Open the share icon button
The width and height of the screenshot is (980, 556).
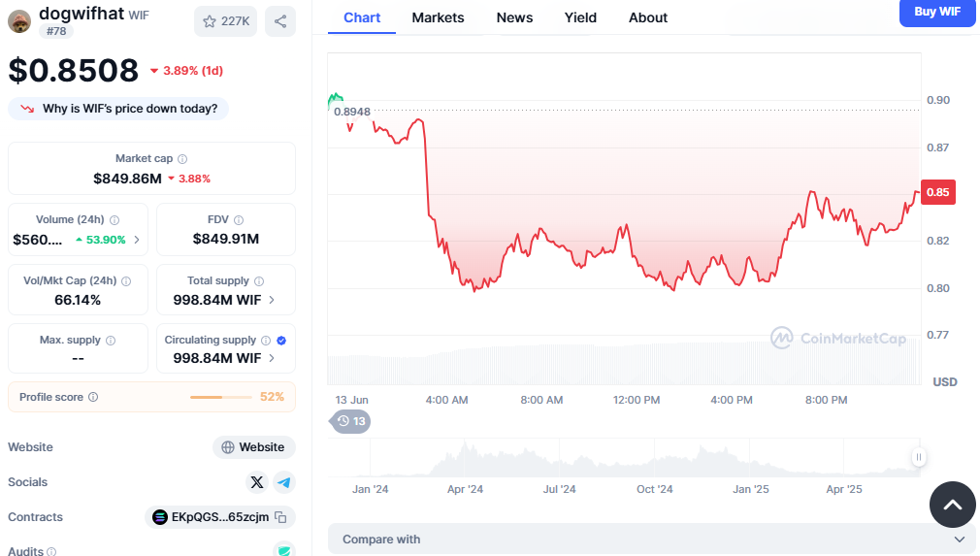pyautogui.click(x=280, y=21)
